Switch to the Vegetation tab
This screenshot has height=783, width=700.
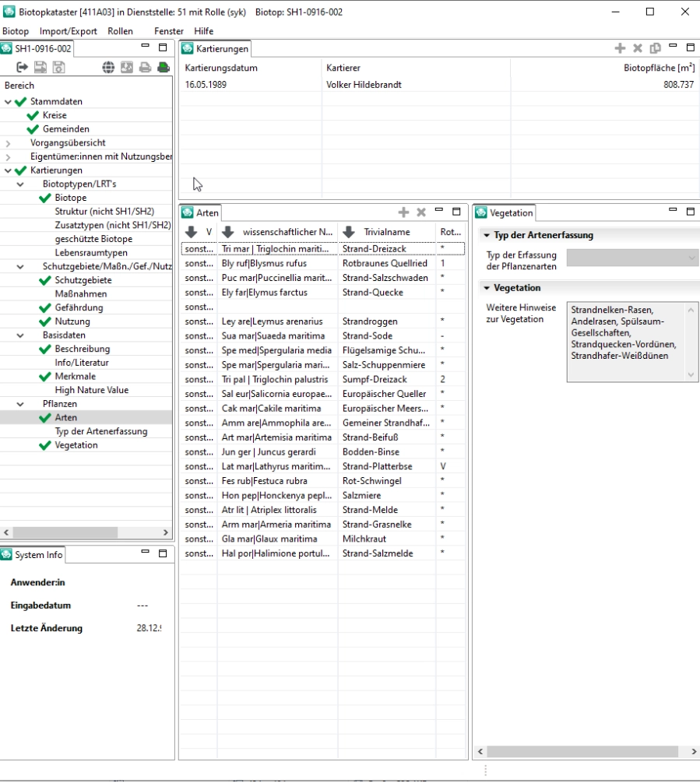click(512, 212)
